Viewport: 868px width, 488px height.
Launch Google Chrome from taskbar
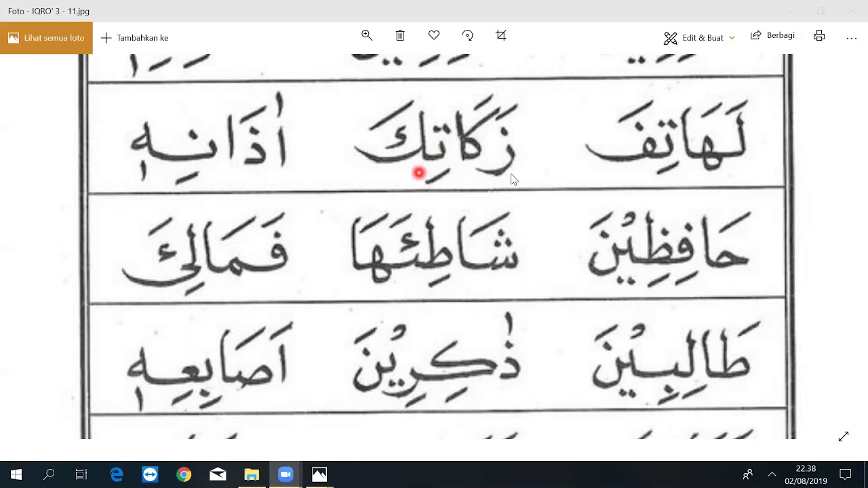pos(184,474)
